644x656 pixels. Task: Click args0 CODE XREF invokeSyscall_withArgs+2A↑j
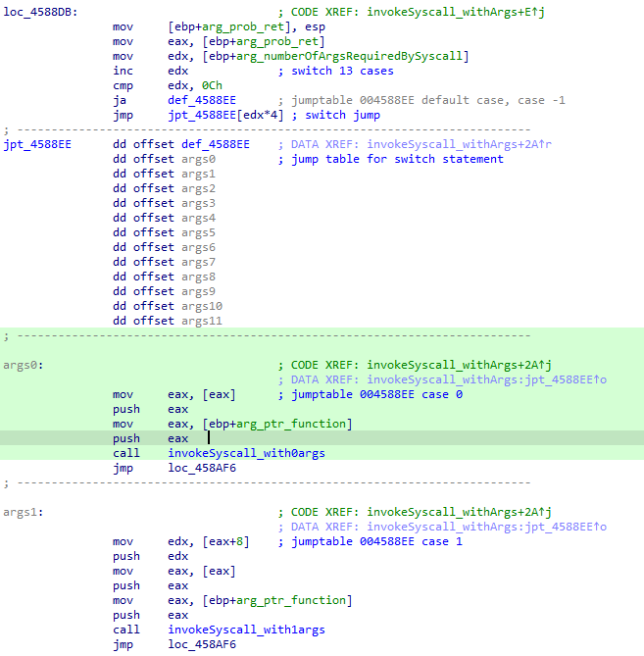459,365
